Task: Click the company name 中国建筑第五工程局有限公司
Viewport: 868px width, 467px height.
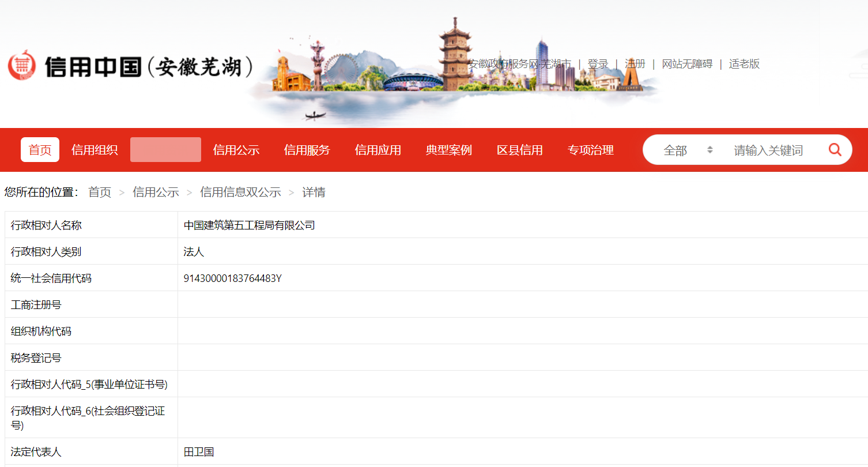Action: pyautogui.click(x=250, y=225)
